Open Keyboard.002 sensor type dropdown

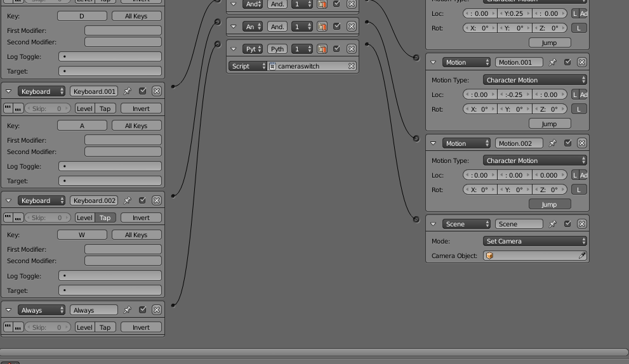tap(41, 200)
